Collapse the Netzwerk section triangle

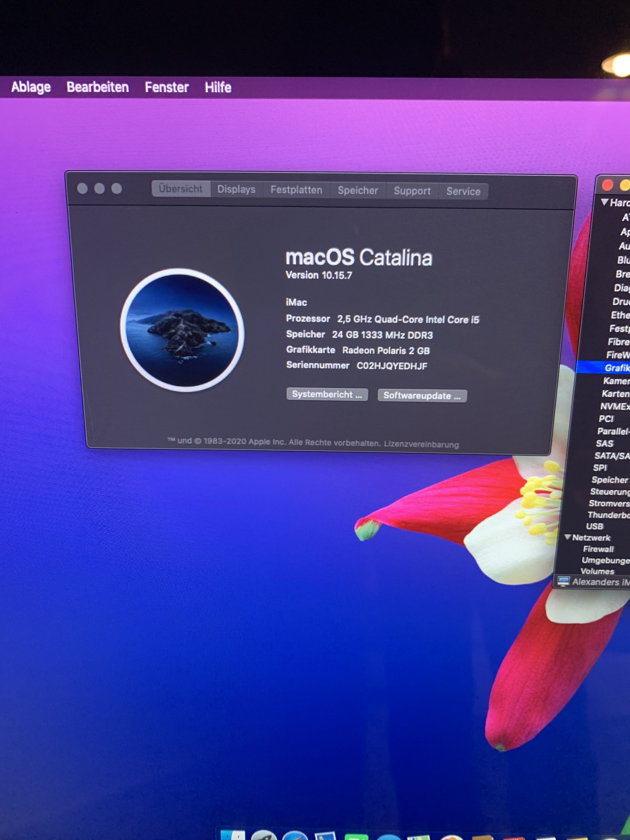point(567,537)
